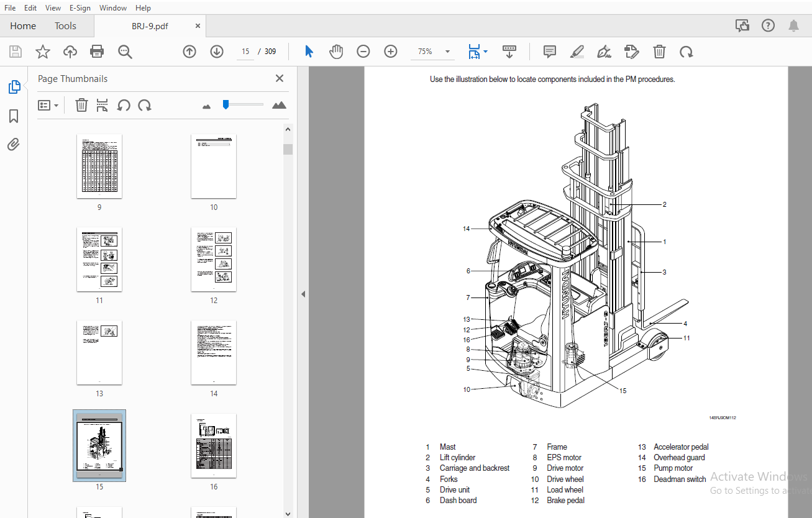Click the upload to cloud icon

click(x=70, y=52)
